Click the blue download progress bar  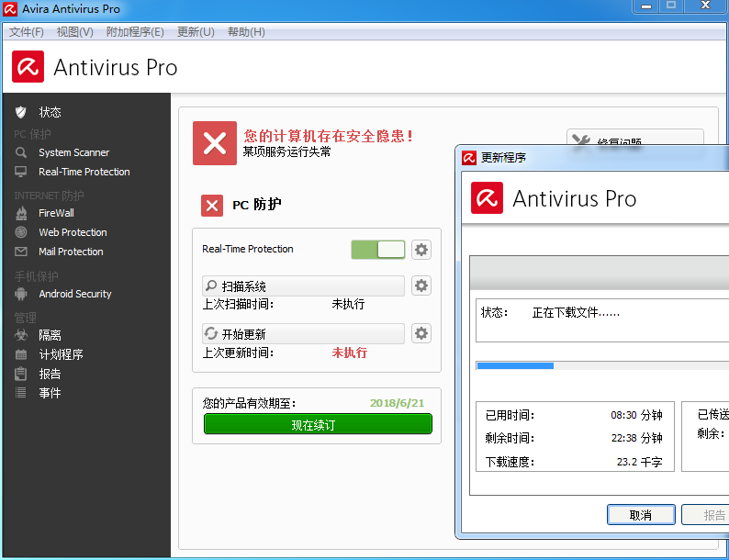coord(515,365)
